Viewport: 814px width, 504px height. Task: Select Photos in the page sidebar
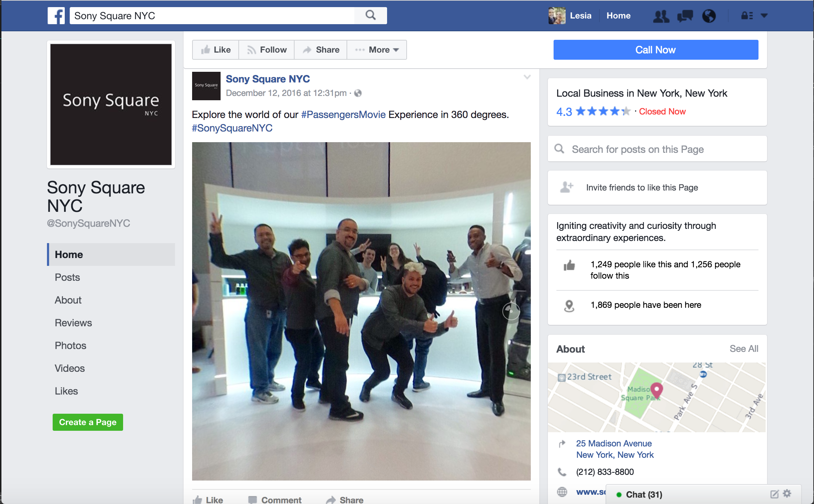point(111,345)
